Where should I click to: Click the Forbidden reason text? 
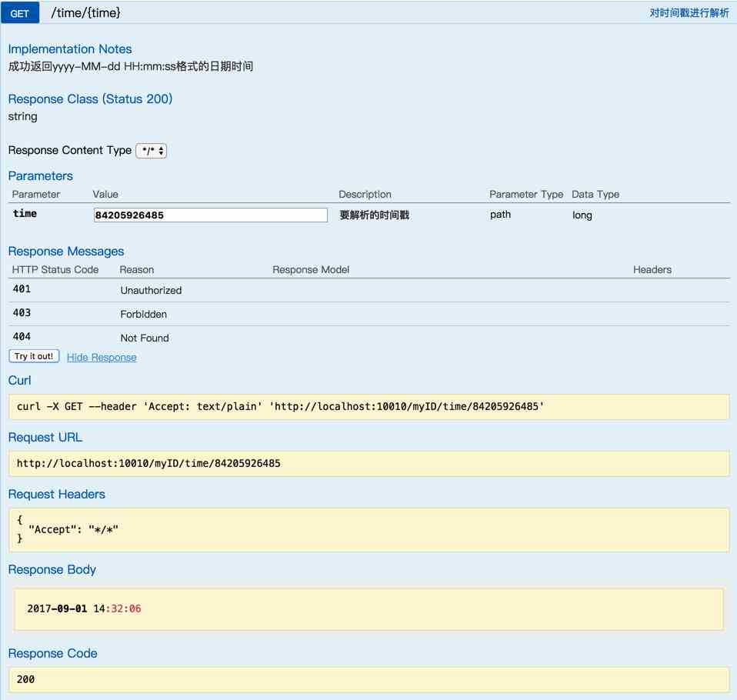point(143,314)
